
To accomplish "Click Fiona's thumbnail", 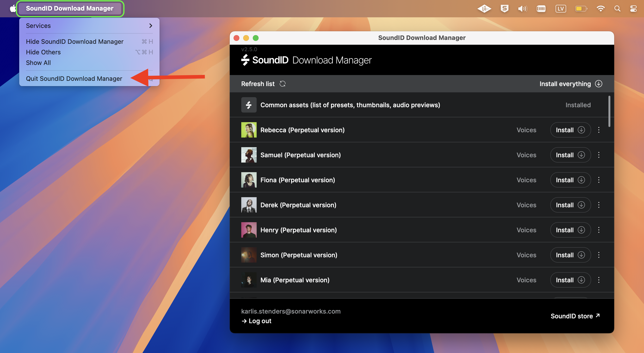I will pos(249,180).
